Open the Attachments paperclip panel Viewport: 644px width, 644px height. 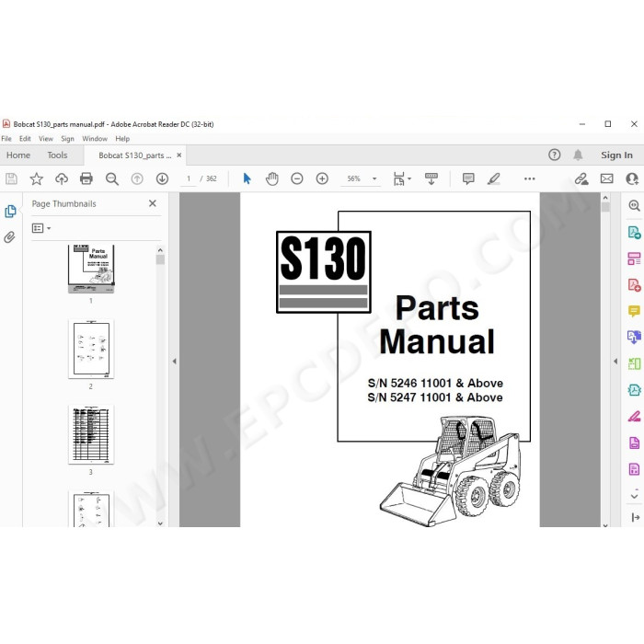pos(9,237)
